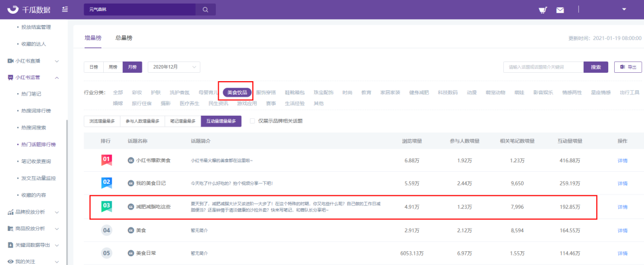This screenshot has height=265, width=644.
Task: Click topic icon beside 减肥减脂吃这些
Action: click(131, 207)
